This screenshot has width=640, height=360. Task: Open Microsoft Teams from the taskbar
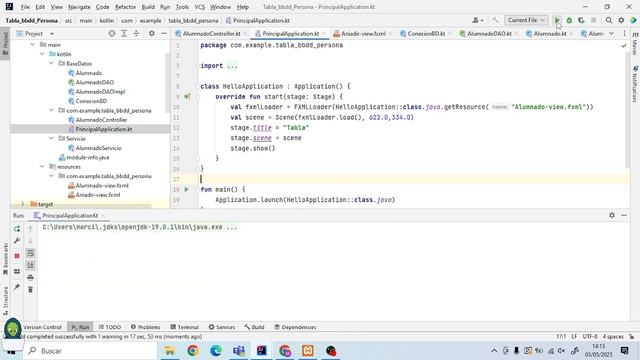pos(239,351)
